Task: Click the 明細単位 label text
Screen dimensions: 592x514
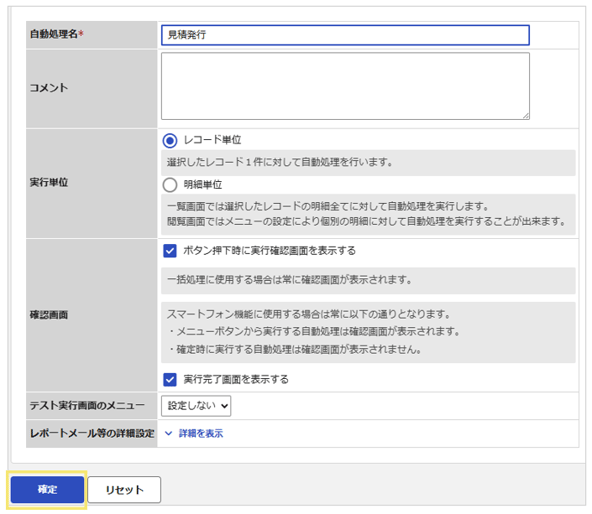Action: [203, 185]
